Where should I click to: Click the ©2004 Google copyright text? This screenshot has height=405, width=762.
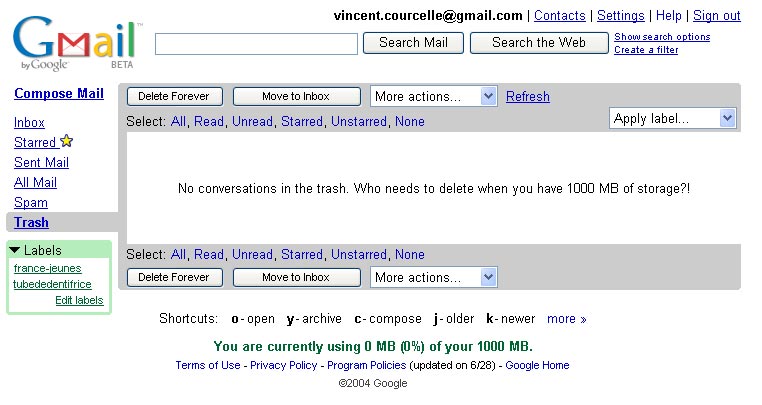373,383
